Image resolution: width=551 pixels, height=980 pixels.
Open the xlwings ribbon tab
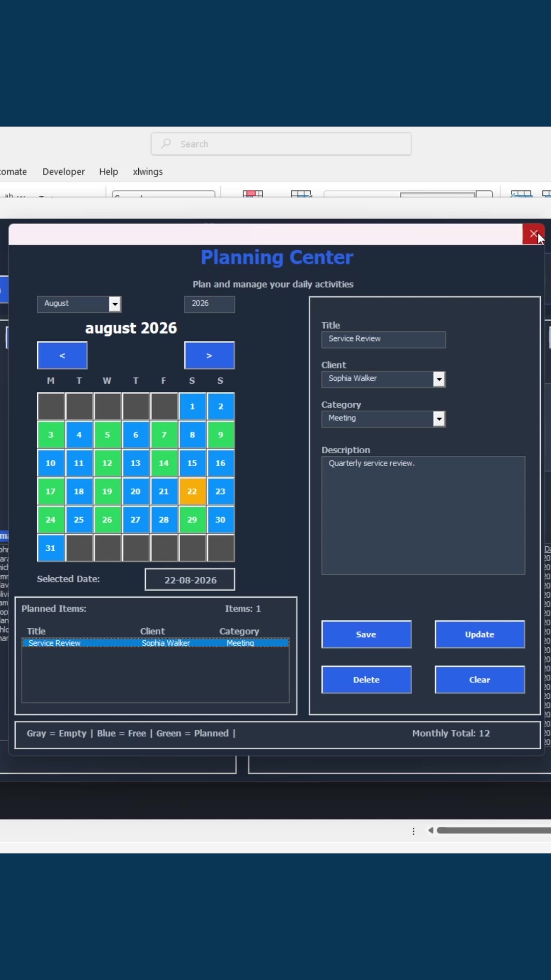[148, 171]
